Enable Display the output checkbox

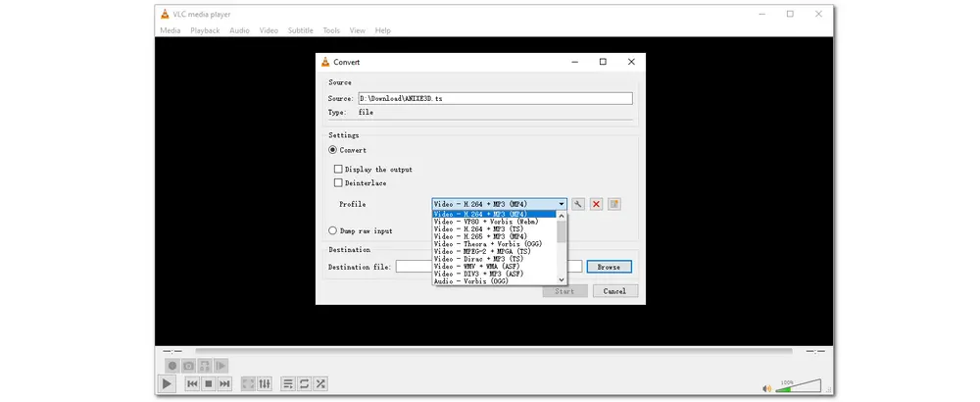(x=338, y=170)
